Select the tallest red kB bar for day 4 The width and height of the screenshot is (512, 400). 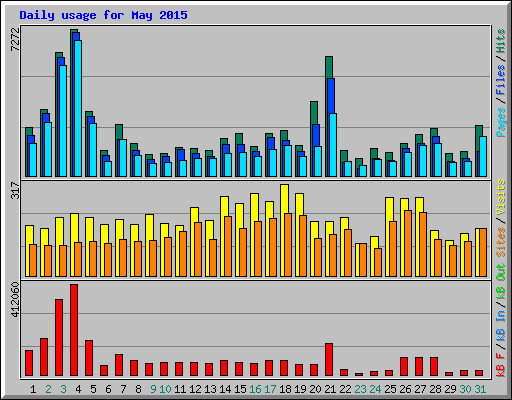(74, 330)
